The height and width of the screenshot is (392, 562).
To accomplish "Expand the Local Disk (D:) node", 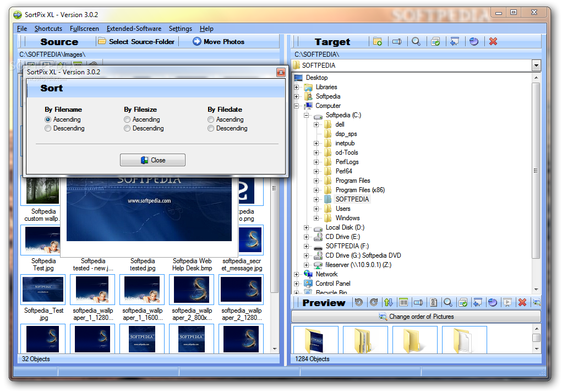I will click(307, 227).
